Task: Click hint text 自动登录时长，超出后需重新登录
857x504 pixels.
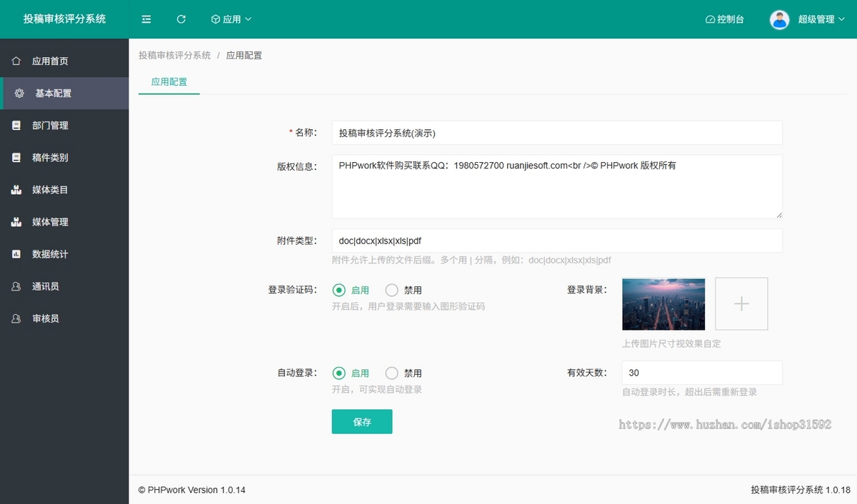Action: tap(689, 392)
